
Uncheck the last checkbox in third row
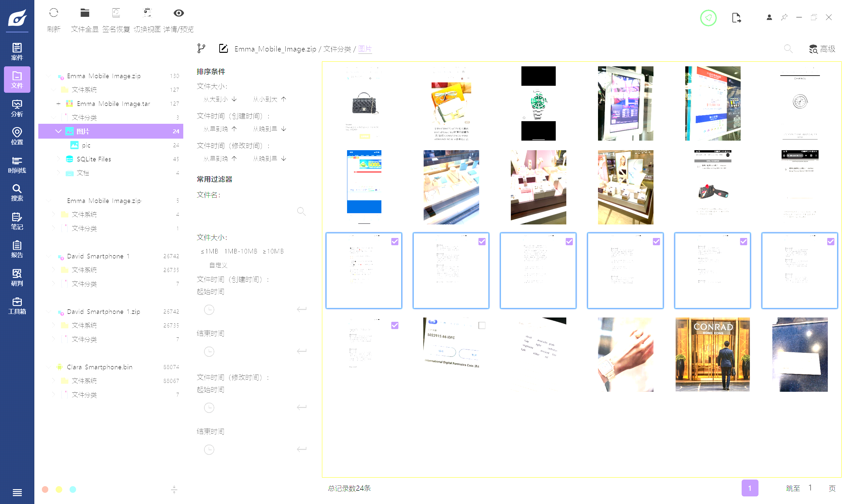830,242
